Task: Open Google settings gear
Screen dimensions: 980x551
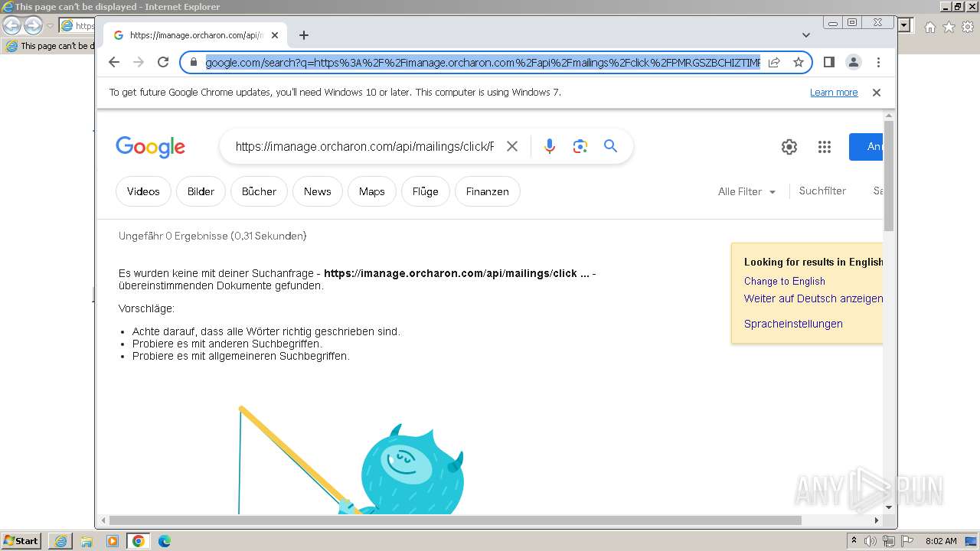Action: coord(789,147)
